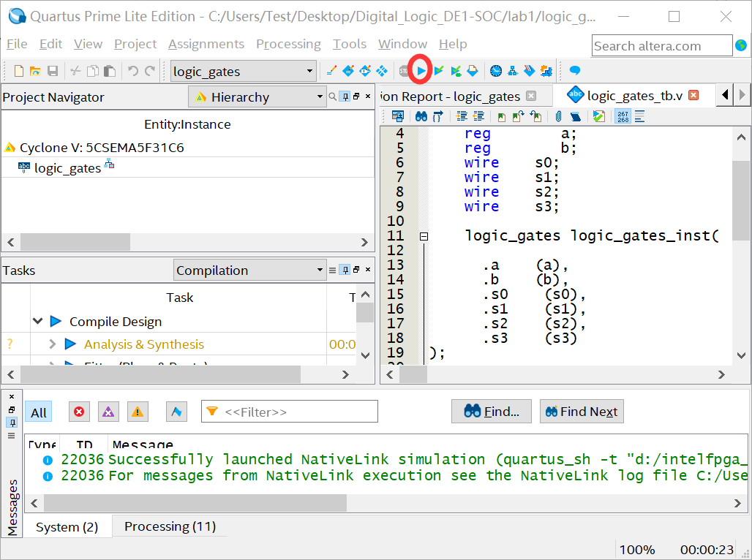The height and width of the screenshot is (560, 752).
Task: Switch to Compilation Report - logic_gates tab
Action: [451, 97]
